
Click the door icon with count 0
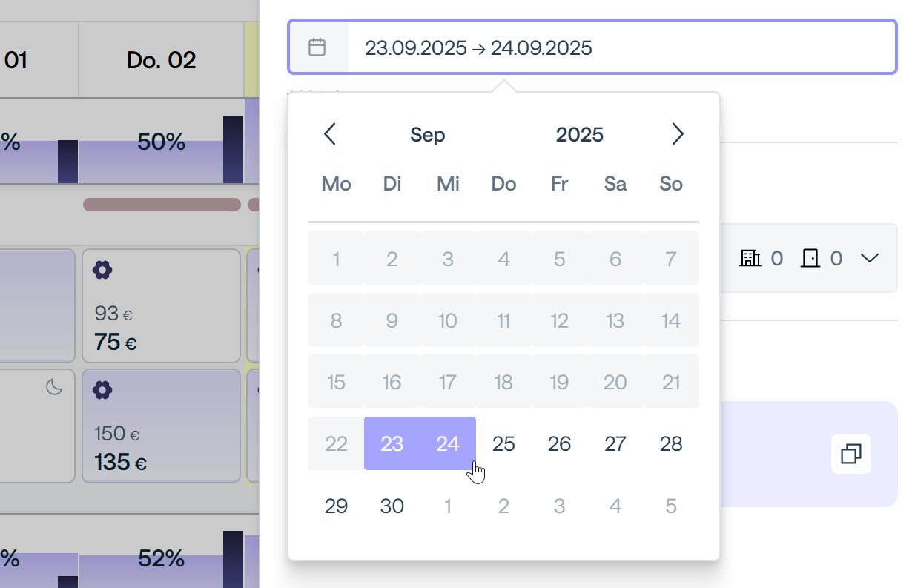(x=810, y=258)
